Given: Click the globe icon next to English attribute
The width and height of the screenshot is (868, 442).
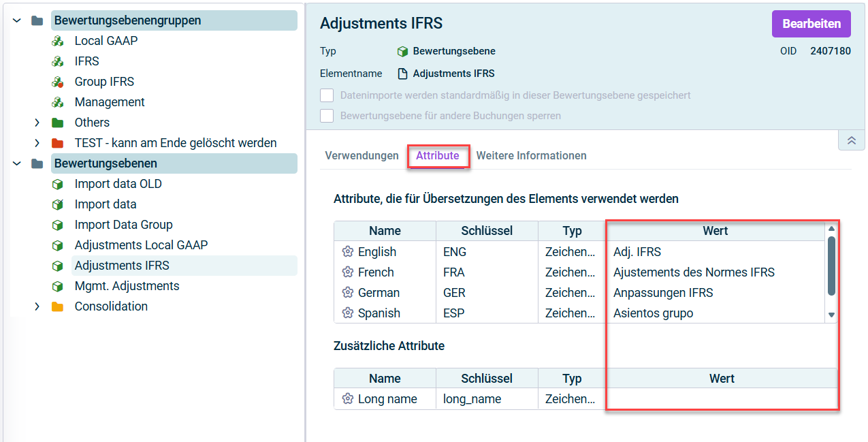Looking at the screenshot, I should click(x=348, y=251).
